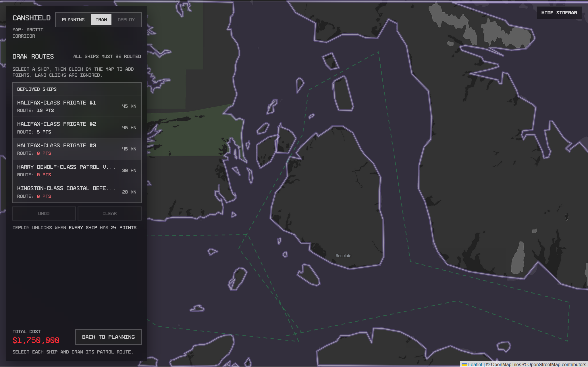Hide the sidebar
Image resolution: width=588 pixels, height=367 pixels.
559,13
